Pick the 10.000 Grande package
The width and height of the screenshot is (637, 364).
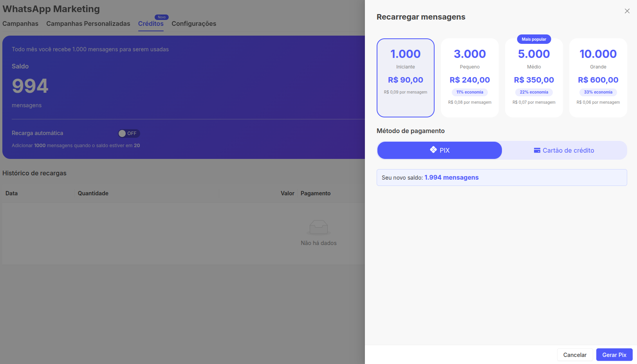(x=598, y=77)
